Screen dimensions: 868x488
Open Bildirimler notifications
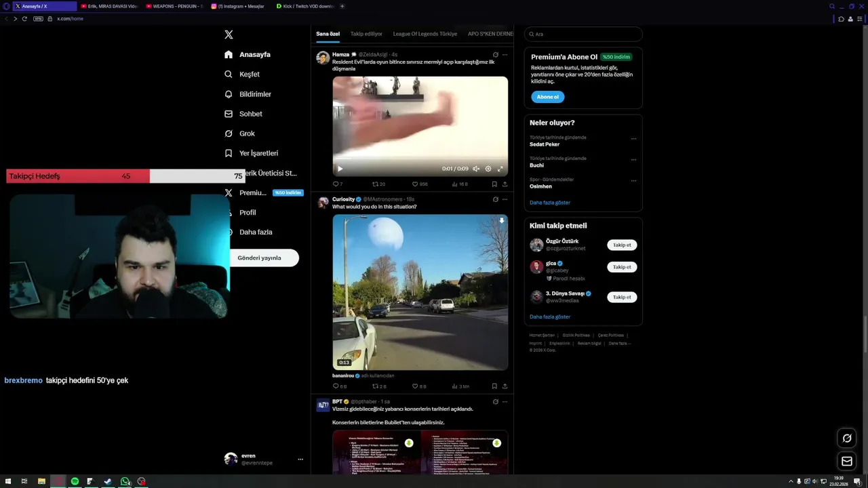248,94
